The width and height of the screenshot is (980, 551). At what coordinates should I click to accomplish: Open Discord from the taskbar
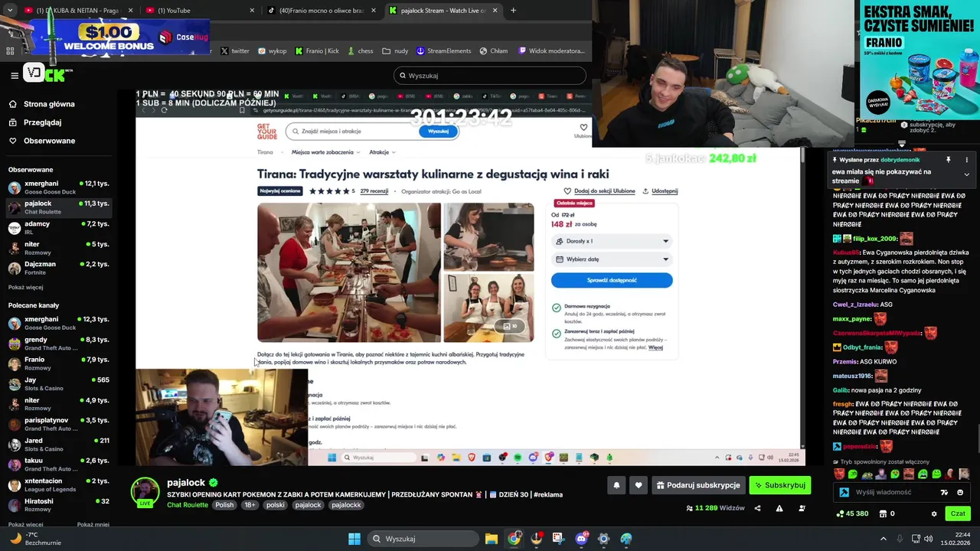581,539
